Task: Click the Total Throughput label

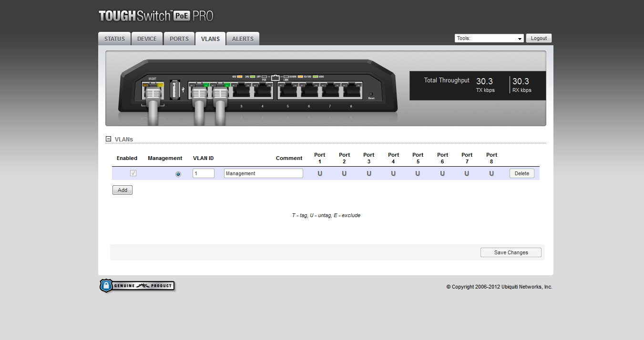Action: click(x=447, y=80)
